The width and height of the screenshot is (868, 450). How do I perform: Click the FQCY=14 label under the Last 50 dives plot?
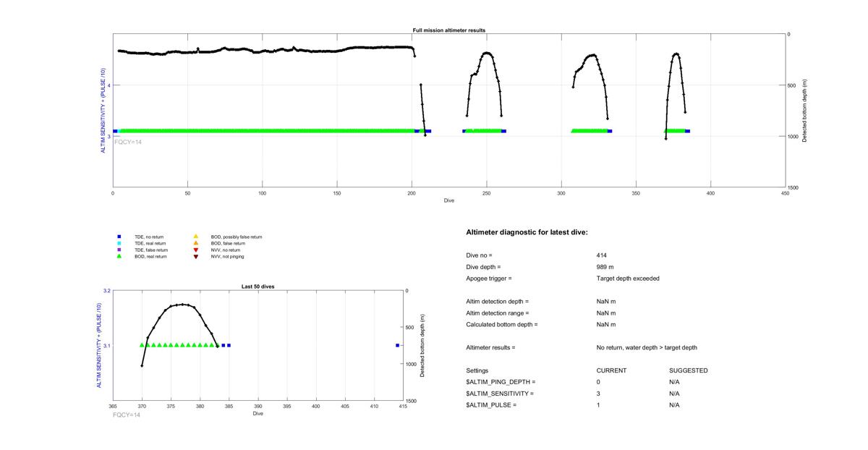127,415
